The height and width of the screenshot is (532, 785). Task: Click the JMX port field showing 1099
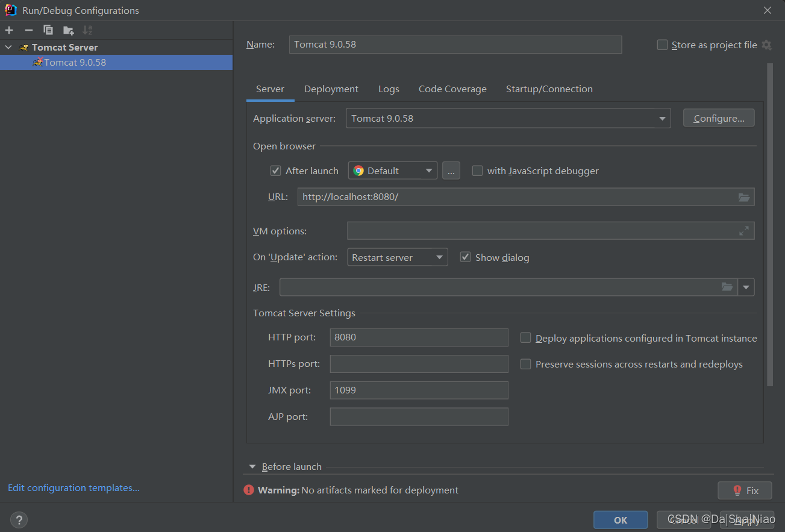click(x=419, y=390)
